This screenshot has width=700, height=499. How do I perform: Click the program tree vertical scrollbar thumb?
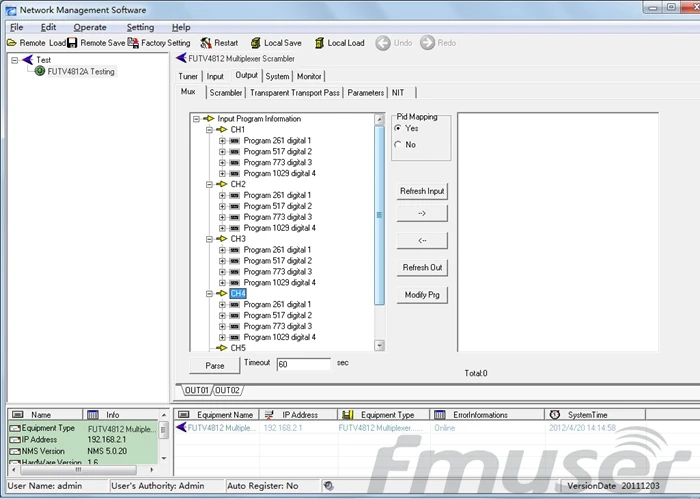379,215
